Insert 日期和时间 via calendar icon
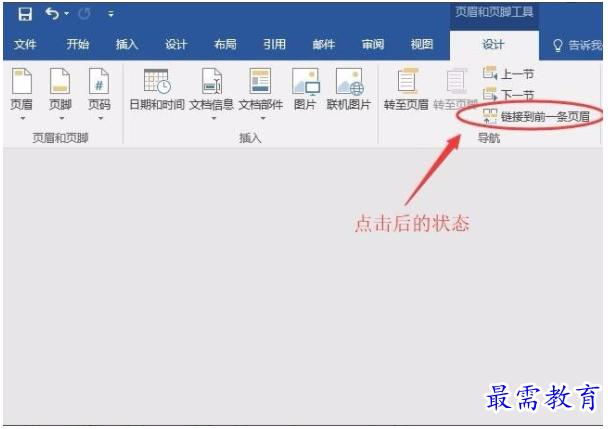The image size is (608, 429). tap(157, 81)
